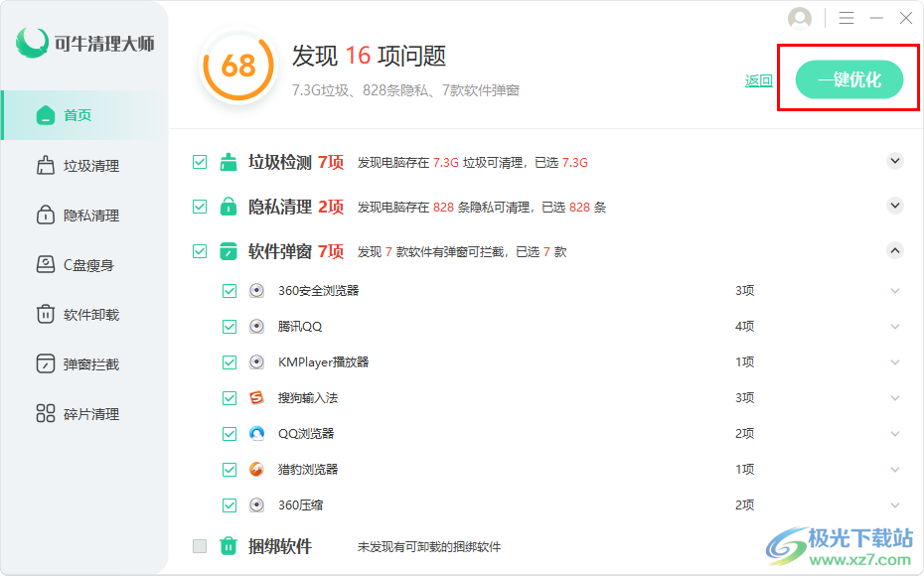Image resolution: width=924 pixels, height=576 pixels.
Task: Collapse the 软件弹窗 section
Action: pos(895,251)
